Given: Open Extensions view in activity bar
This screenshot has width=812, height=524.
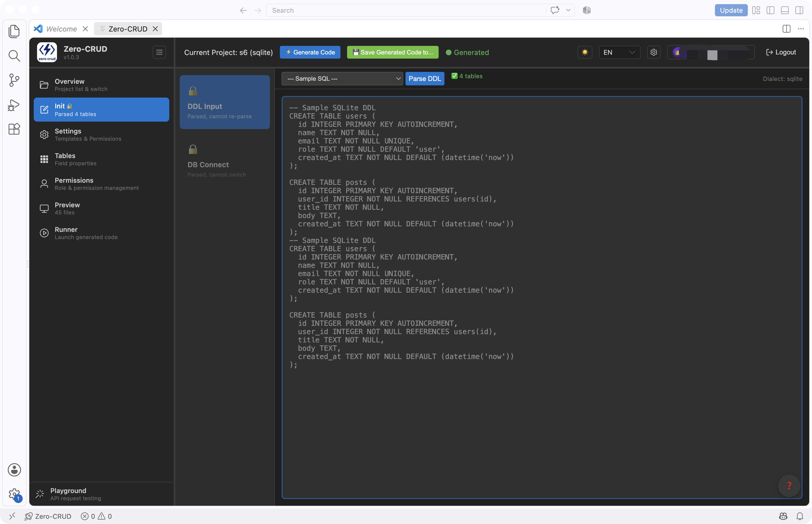Looking at the screenshot, I should click(x=14, y=129).
